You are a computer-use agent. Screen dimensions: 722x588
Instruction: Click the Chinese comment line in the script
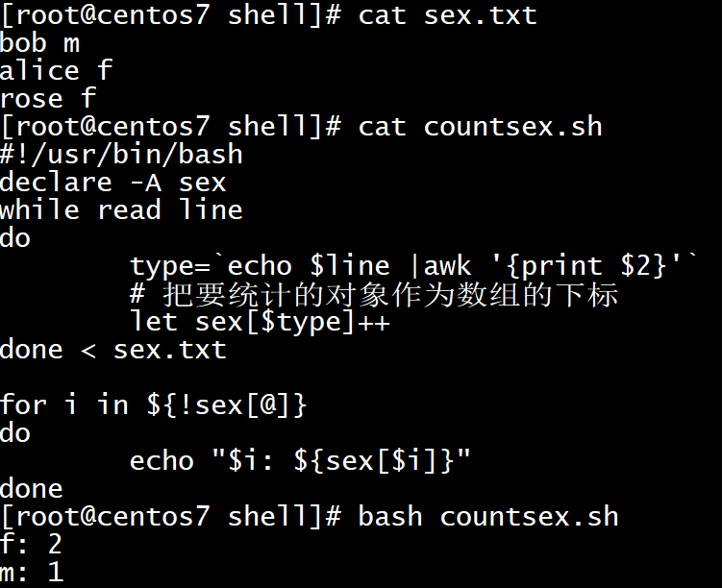tap(373, 294)
